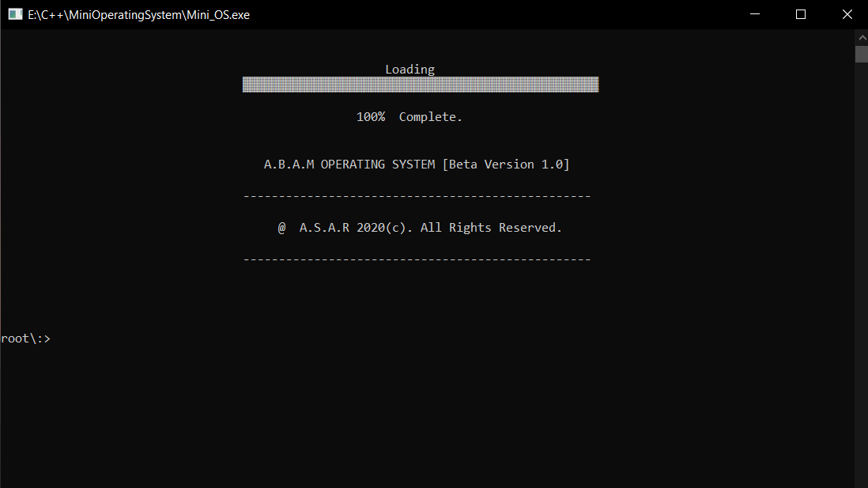Click the 'A.B.A.M OPERATING SYSTEM' heading
This screenshot has width=868, height=488.
click(x=349, y=165)
